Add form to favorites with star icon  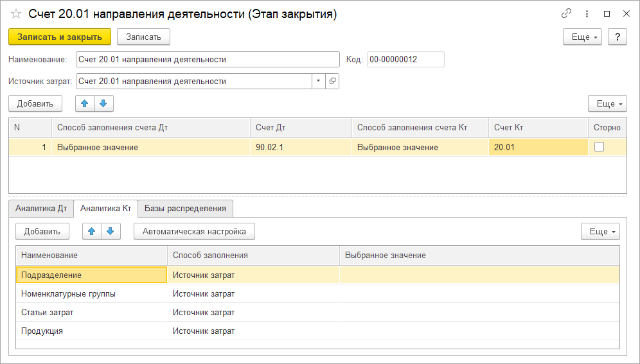(x=16, y=14)
